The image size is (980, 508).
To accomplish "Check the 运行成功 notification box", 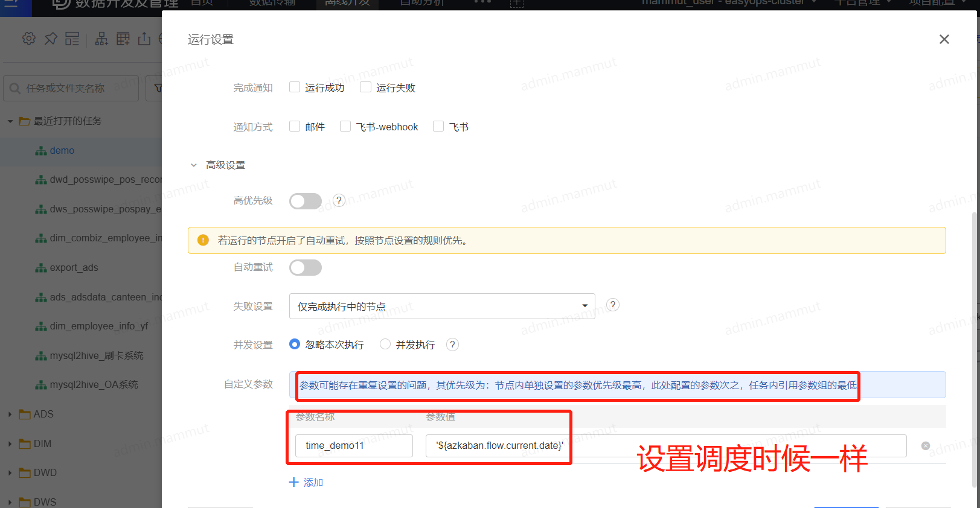I will coord(295,87).
